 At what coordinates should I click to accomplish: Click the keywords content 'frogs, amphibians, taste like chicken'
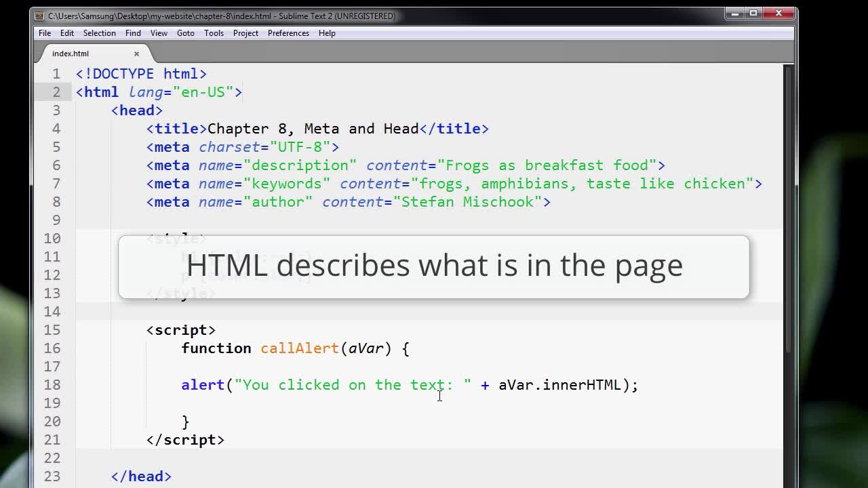click(x=583, y=184)
